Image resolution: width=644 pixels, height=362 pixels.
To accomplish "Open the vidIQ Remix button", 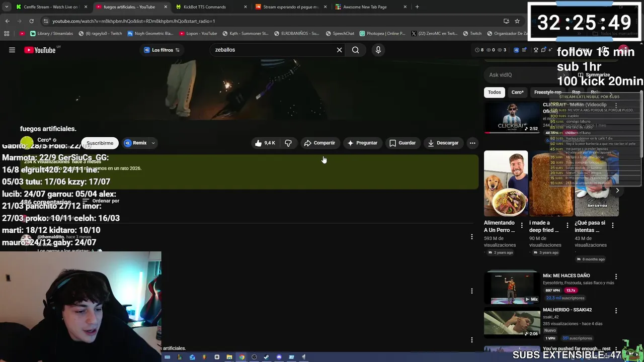I will click(x=135, y=143).
